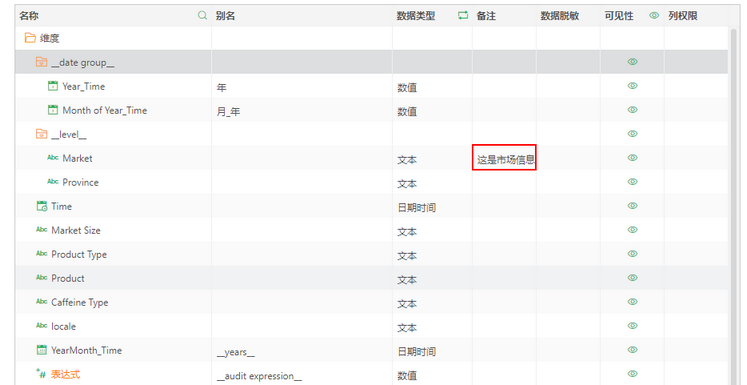Collapse the __date group__ folder
Screen dimensions: 747x385
tap(41, 62)
